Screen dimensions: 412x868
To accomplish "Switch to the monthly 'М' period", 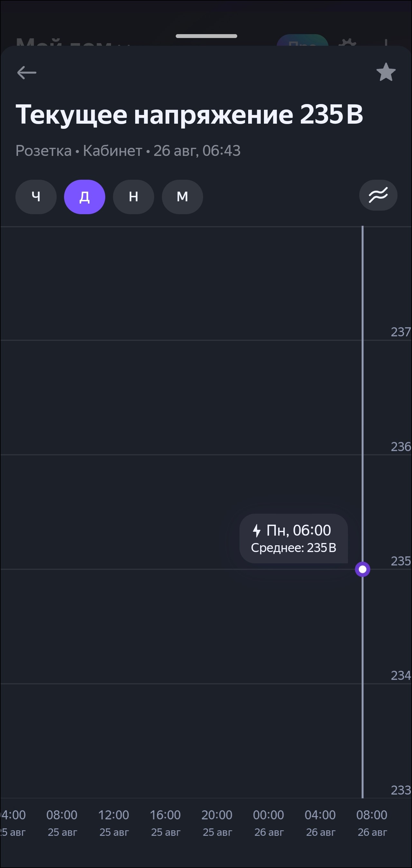I will click(182, 197).
